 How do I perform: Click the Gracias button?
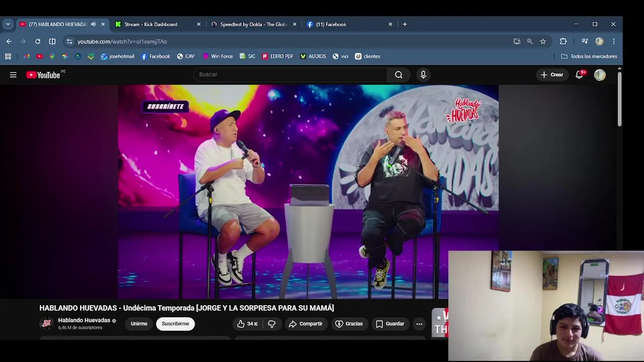349,324
